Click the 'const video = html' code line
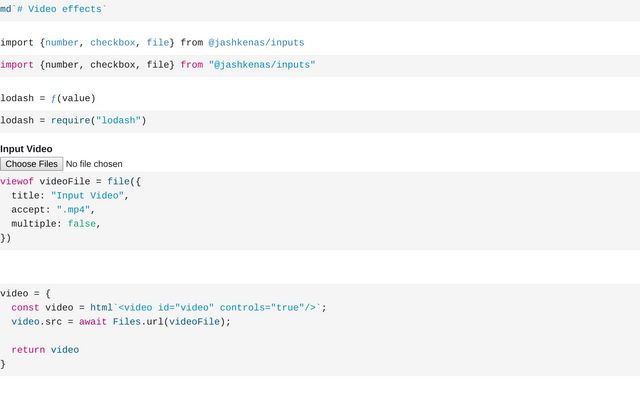Image resolution: width=640 pixels, height=400 pixels. 169,307
